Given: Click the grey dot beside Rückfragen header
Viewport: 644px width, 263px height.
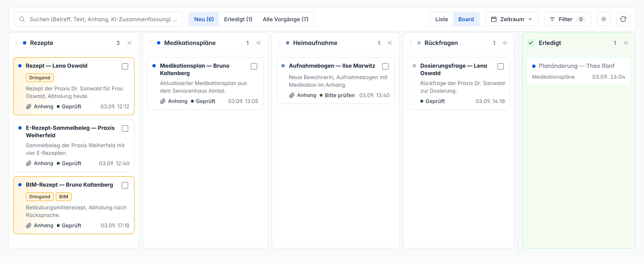Looking at the screenshot, I should [419, 43].
